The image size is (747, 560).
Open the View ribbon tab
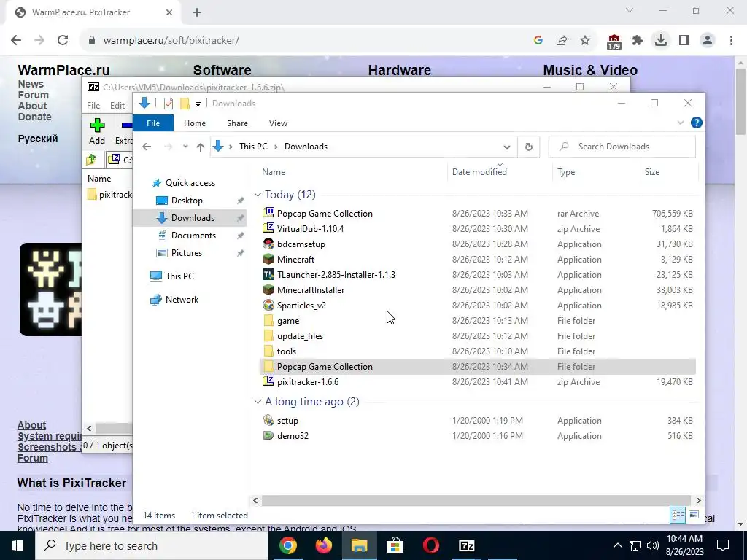[x=278, y=122]
